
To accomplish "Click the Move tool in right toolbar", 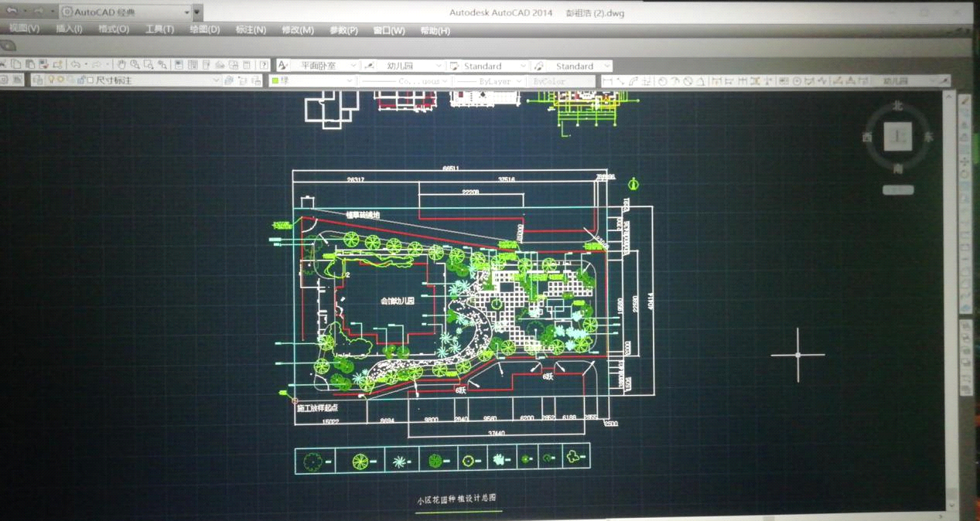I will point(965,162).
